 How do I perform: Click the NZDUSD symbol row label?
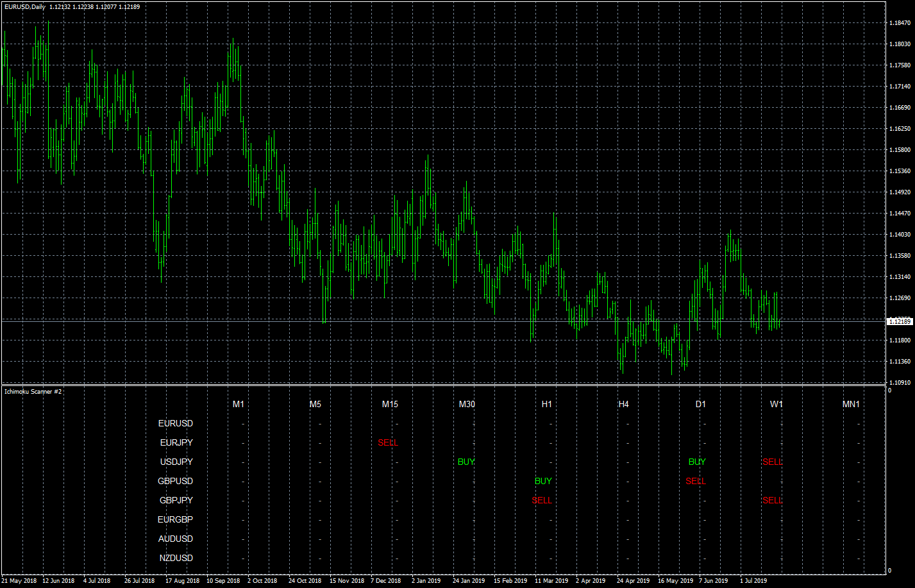pyautogui.click(x=176, y=558)
